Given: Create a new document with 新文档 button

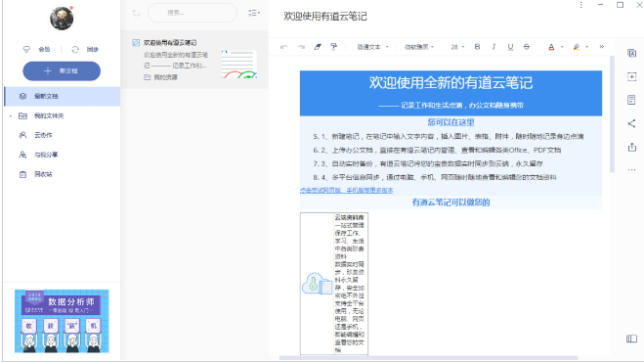Looking at the screenshot, I should click(x=62, y=71).
